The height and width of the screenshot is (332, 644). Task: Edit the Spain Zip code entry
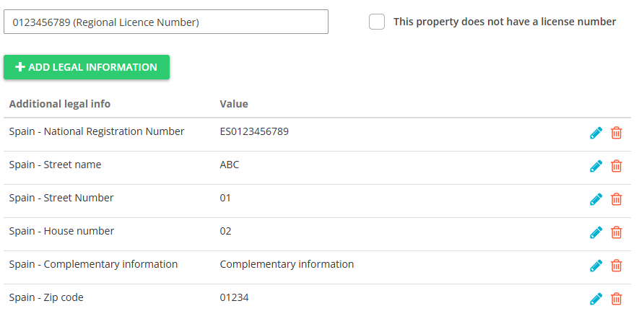click(596, 299)
